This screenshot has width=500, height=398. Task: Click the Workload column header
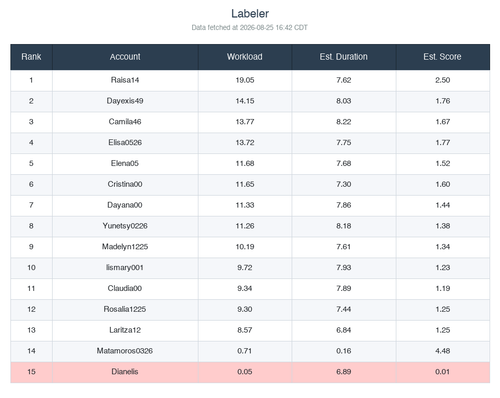[245, 57]
